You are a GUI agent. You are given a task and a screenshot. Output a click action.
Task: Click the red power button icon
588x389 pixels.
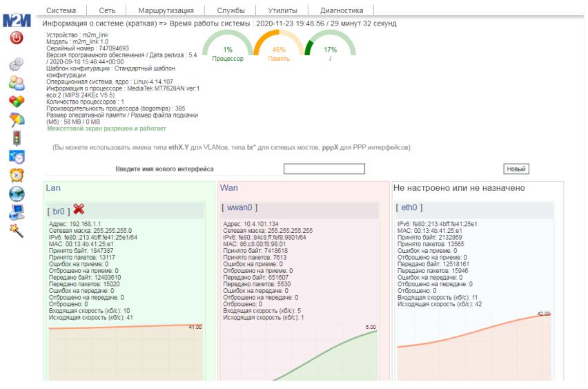point(17,38)
